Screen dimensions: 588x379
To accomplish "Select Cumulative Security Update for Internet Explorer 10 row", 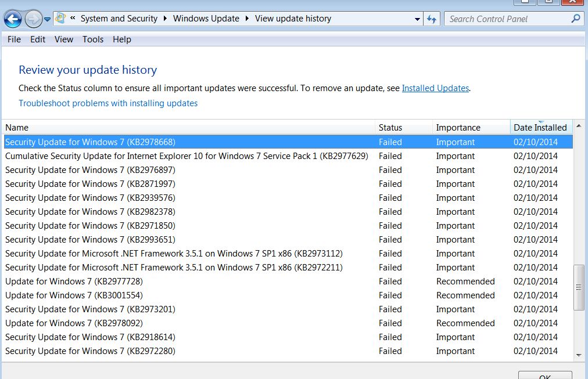I will [x=288, y=156].
